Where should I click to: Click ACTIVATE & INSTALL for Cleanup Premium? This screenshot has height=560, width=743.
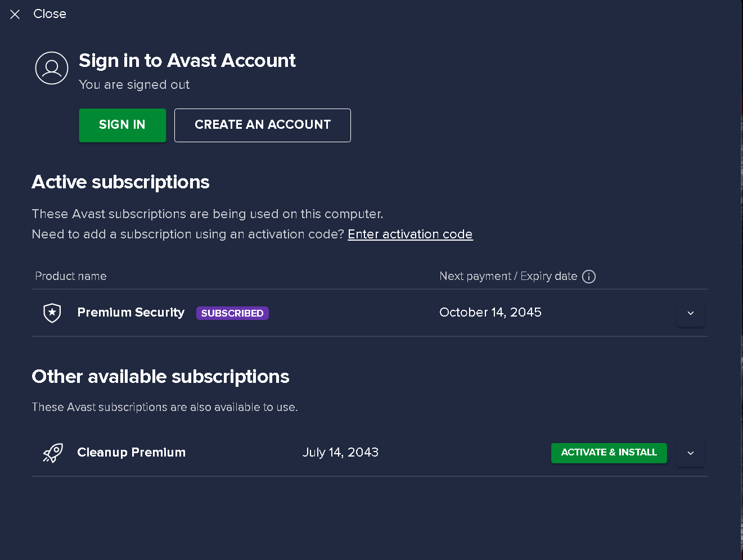click(x=609, y=453)
